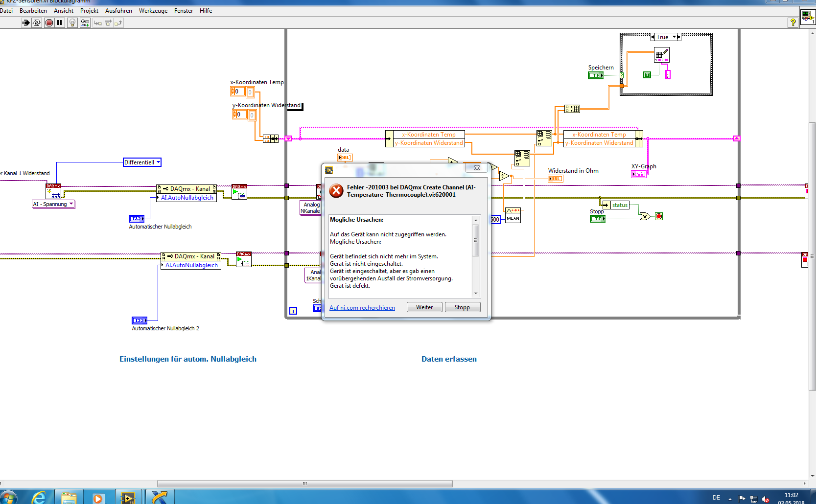Click the Stopp boolean terminal
816x504 pixels.
coord(598,219)
